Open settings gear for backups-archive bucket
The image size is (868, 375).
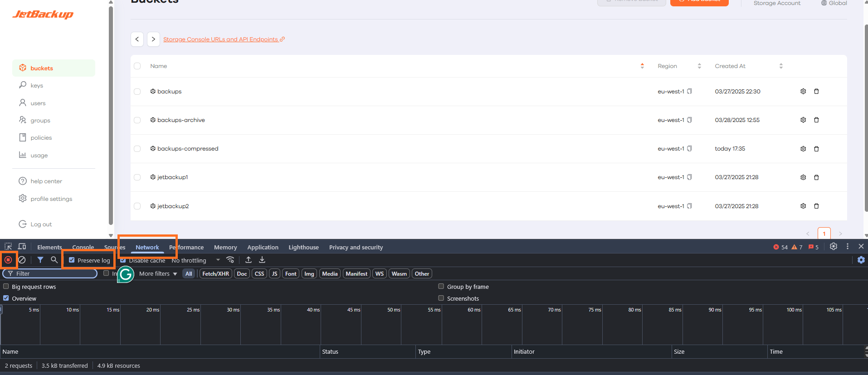(x=803, y=120)
